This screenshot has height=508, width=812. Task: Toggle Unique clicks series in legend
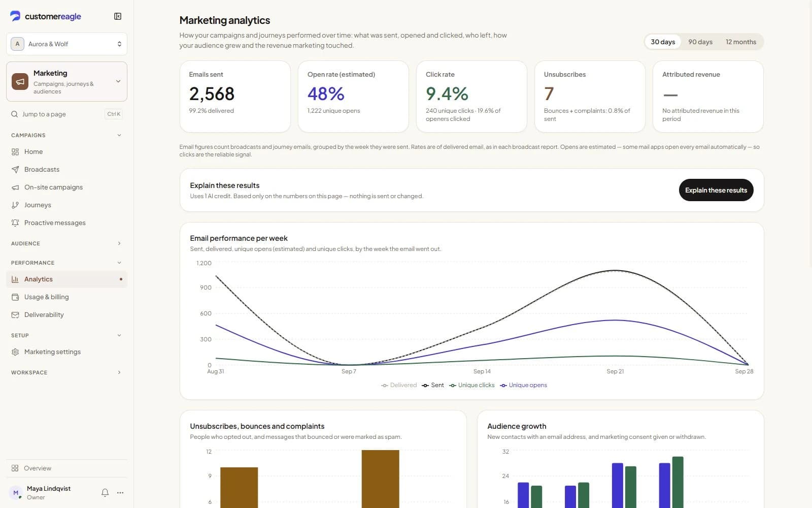click(472, 386)
